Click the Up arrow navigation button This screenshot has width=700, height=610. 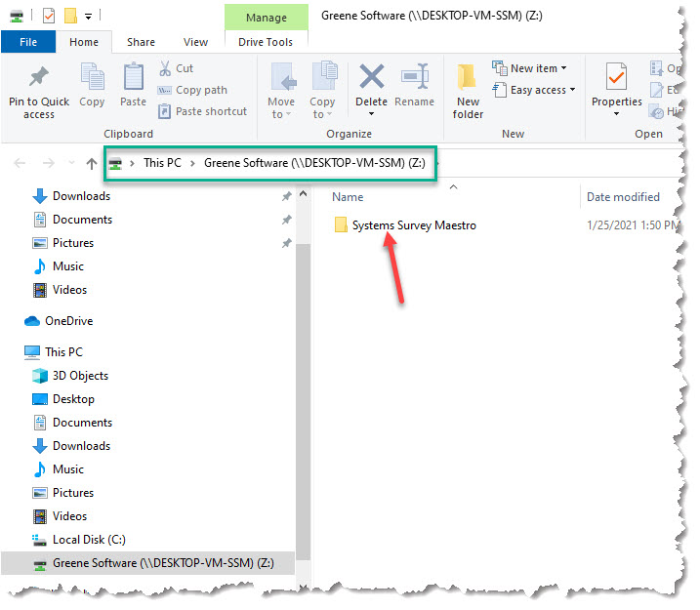click(x=92, y=163)
